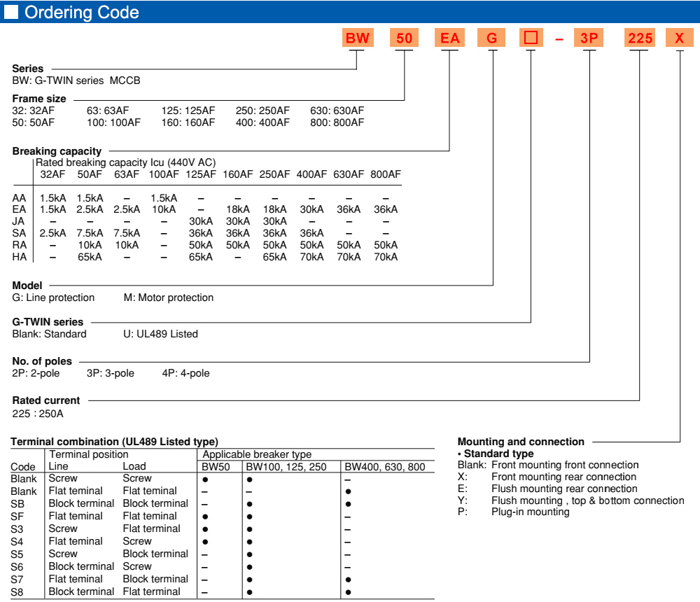Screen dimensions: 700x602
Task: Click the BW400, 630, 800 dot in S7 row
Action: pos(348,580)
